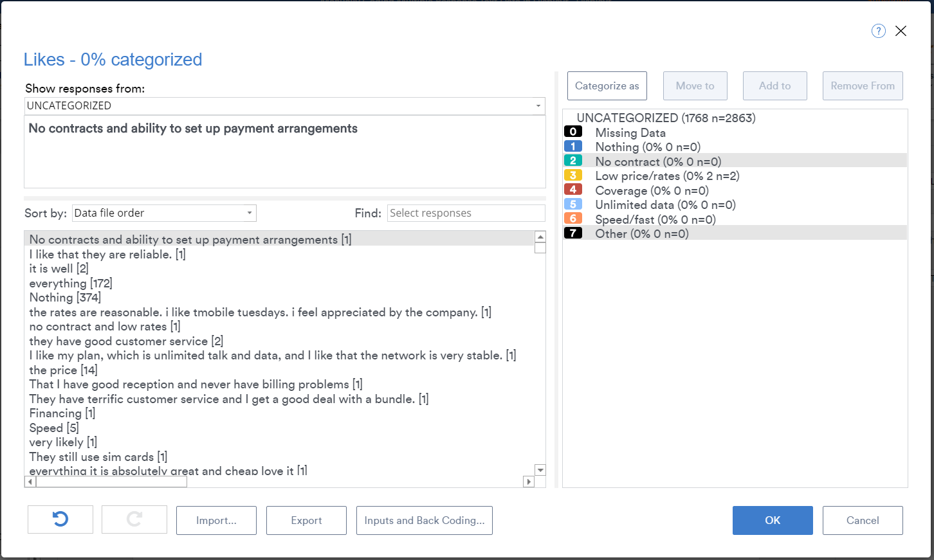Click the Undo arrow icon

point(60,520)
